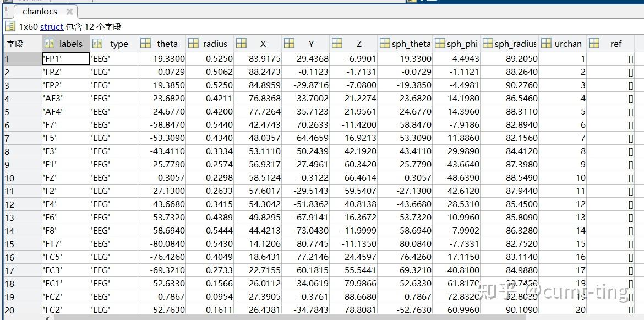This screenshot has height=320, width=644.
Task: Select sph_theta value 23.6820
Action: click(x=405, y=99)
